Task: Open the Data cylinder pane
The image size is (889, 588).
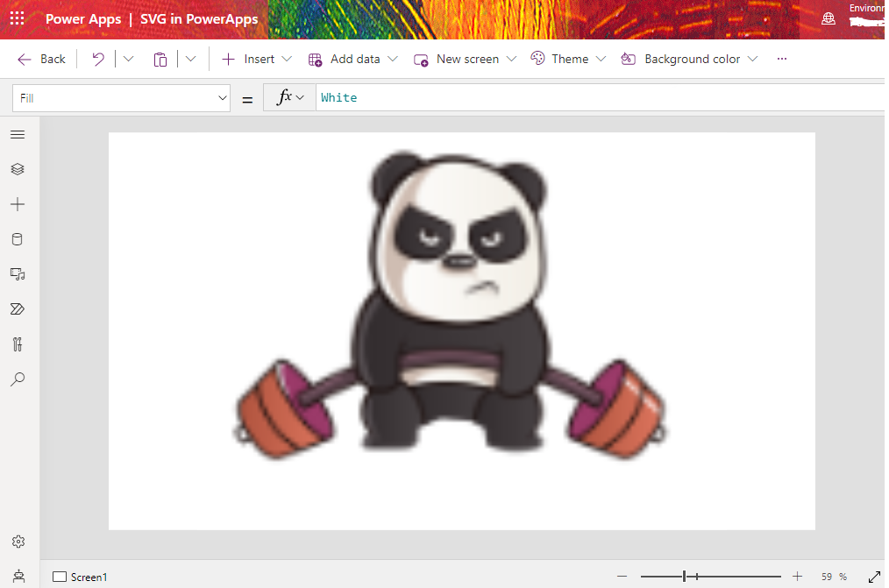Action: click(x=18, y=239)
